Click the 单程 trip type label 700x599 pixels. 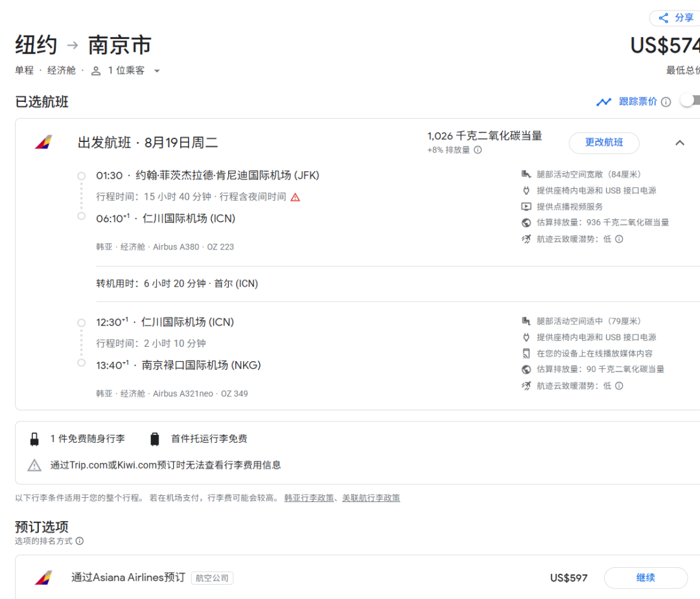click(25, 71)
